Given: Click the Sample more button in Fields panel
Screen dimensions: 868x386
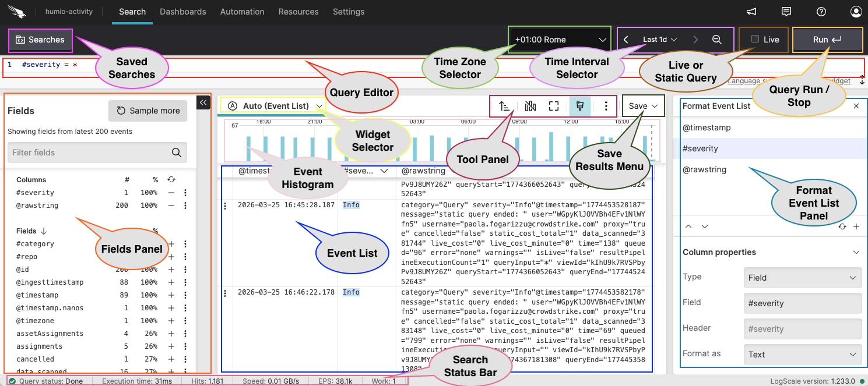Looking at the screenshot, I should pyautogui.click(x=147, y=111).
